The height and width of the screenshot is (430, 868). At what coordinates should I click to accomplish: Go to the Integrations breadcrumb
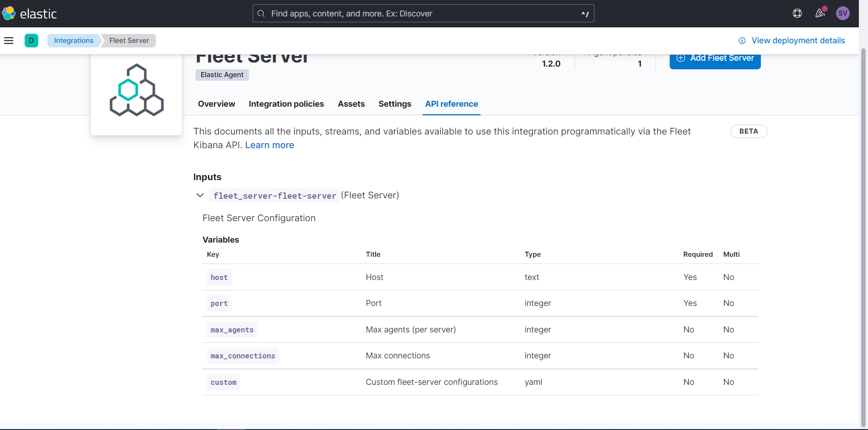coord(73,41)
